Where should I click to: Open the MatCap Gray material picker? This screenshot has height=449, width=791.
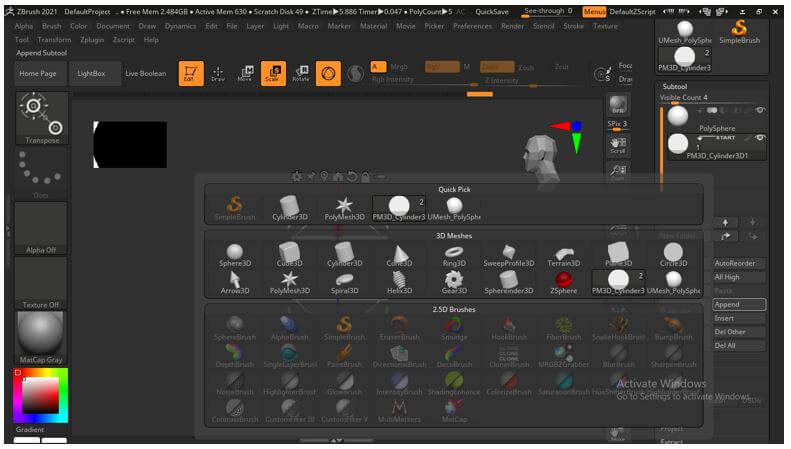click(x=41, y=338)
